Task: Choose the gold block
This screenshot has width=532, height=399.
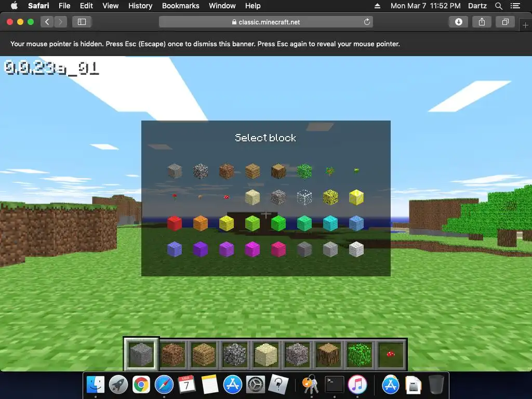Action: [x=356, y=197]
